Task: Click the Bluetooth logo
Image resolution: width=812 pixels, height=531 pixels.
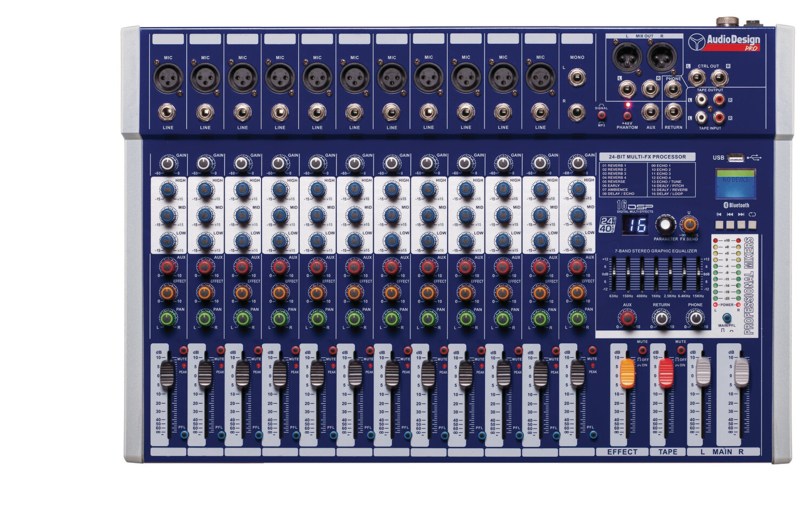Action: point(737,205)
